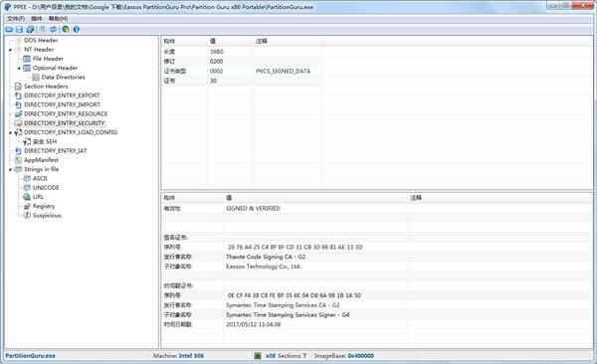Click the URL globe node icon
Image resolution: width=597 pixels, height=364 pixels.
click(x=27, y=197)
